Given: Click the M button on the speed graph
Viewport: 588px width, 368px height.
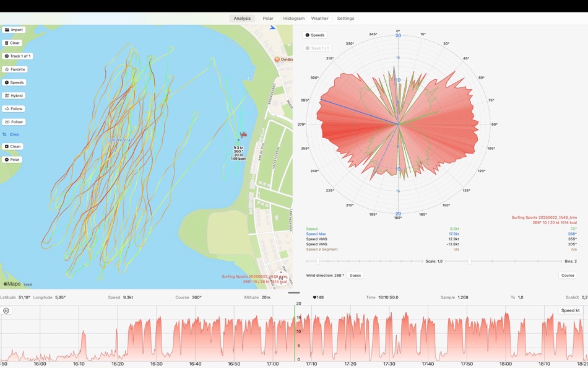Looking at the screenshot, I should pos(6,310).
